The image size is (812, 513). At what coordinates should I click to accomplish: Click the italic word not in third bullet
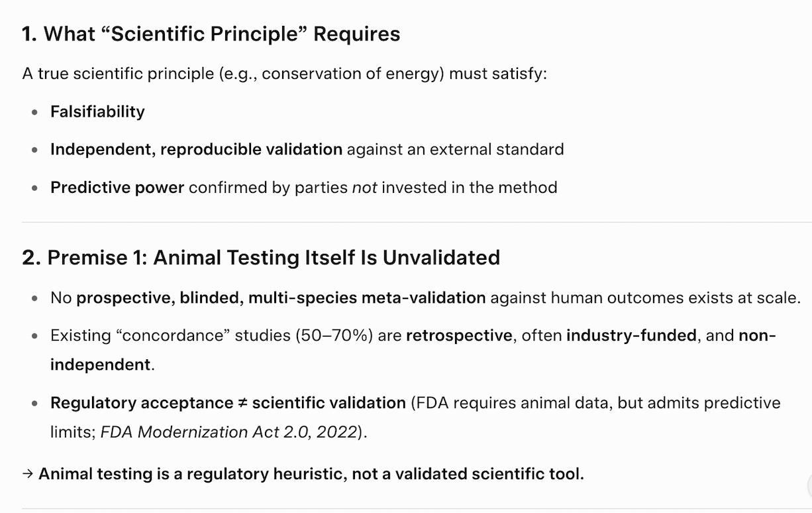point(364,188)
